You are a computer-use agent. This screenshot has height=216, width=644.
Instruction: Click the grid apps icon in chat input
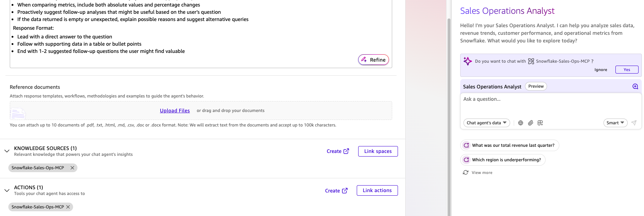(540, 123)
